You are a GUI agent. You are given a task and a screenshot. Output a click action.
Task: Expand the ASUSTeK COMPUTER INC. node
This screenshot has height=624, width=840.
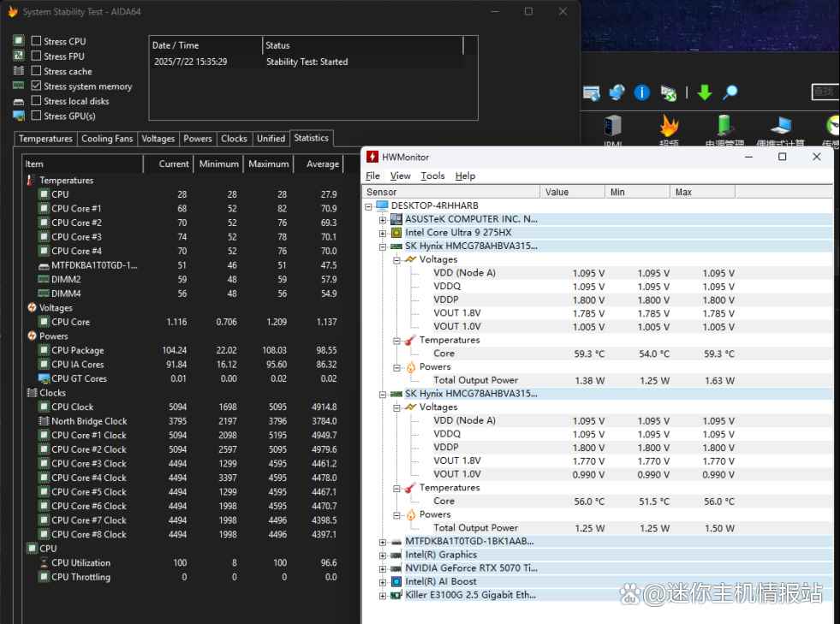(383, 220)
